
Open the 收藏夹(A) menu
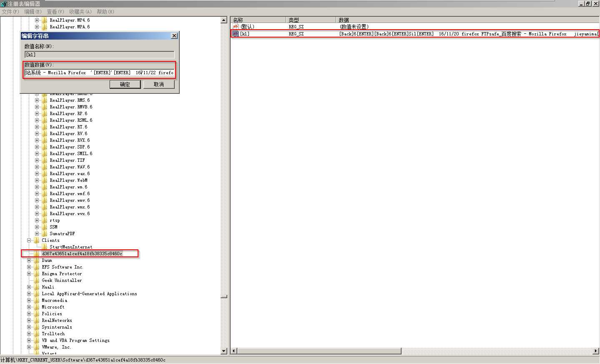click(x=80, y=12)
